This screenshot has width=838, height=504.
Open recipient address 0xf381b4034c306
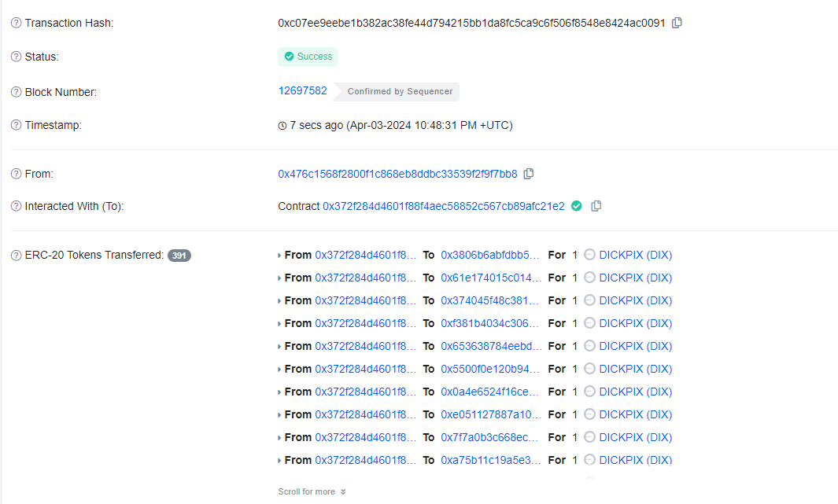point(490,323)
